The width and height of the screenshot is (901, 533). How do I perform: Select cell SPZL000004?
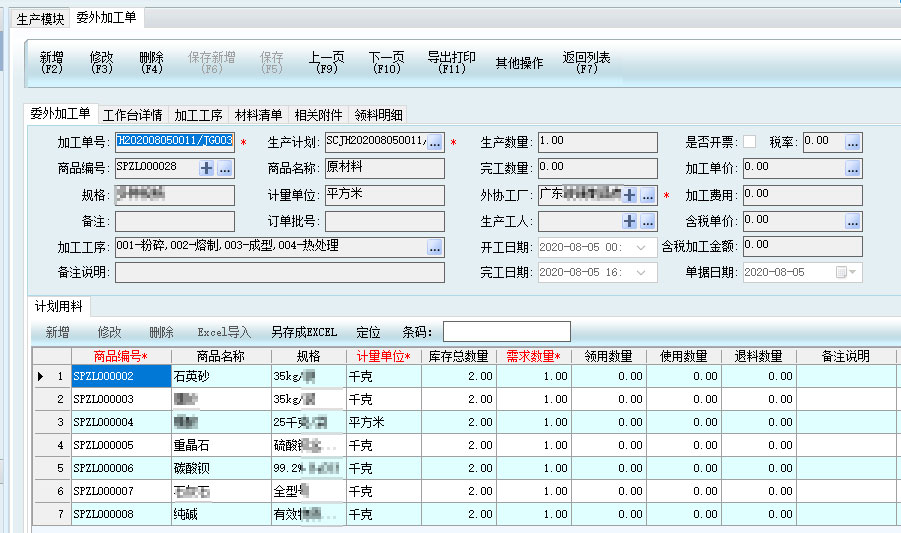[121, 422]
